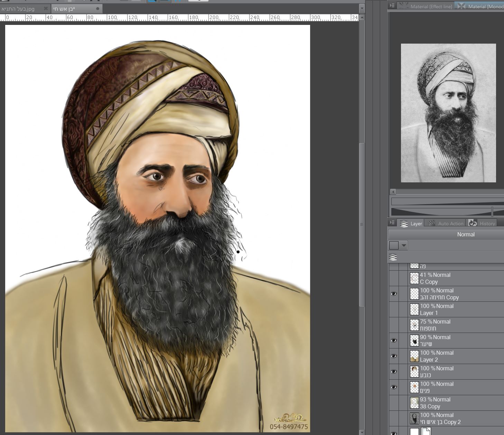Show the hidden 38 Copy layer
The width and height of the screenshot is (504, 435).
point(394,403)
